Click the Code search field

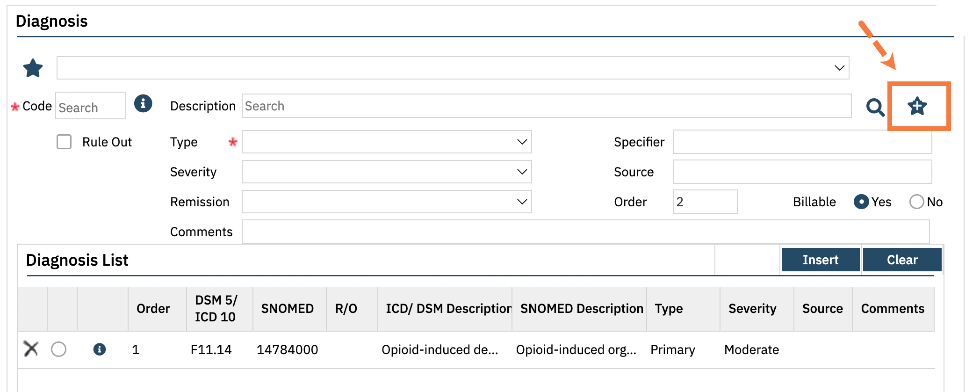point(91,107)
